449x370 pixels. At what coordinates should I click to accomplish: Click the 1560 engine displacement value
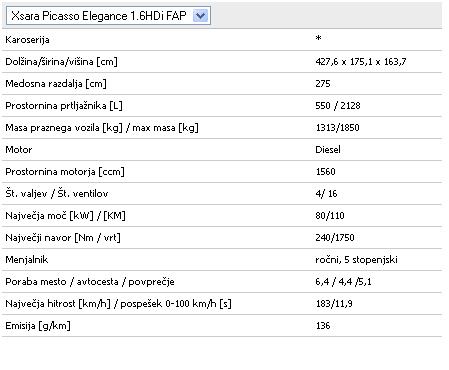pos(325,172)
